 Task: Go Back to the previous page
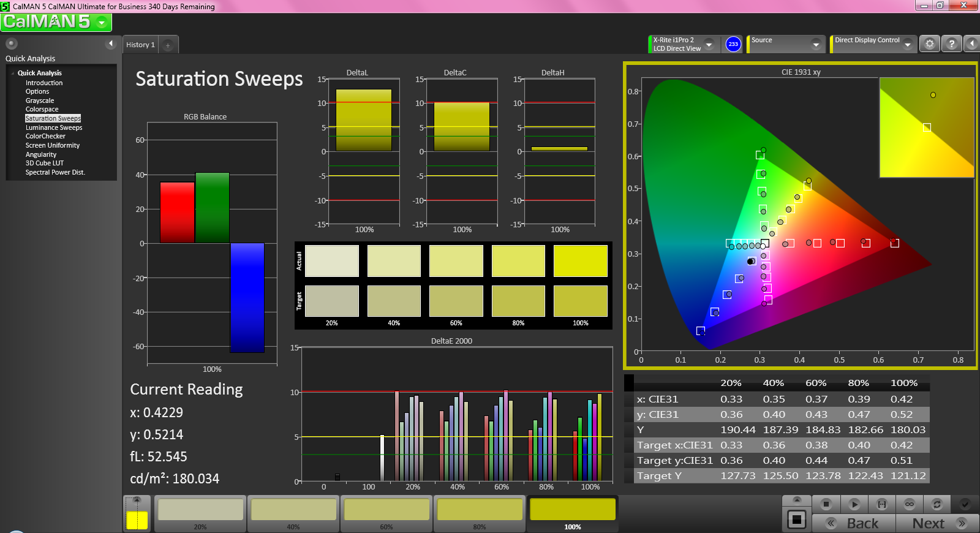click(x=854, y=523)
